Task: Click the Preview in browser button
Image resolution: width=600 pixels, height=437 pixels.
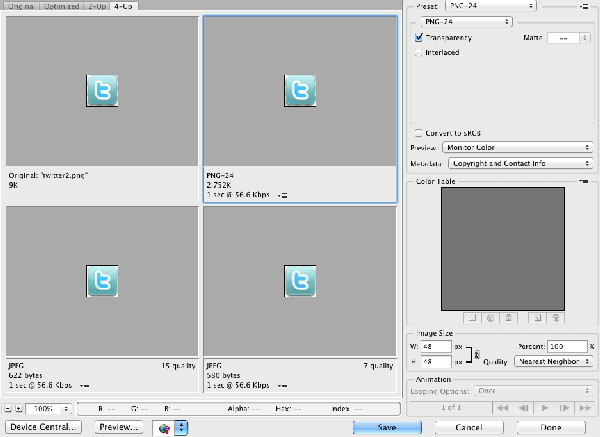Action: (119, 427)
